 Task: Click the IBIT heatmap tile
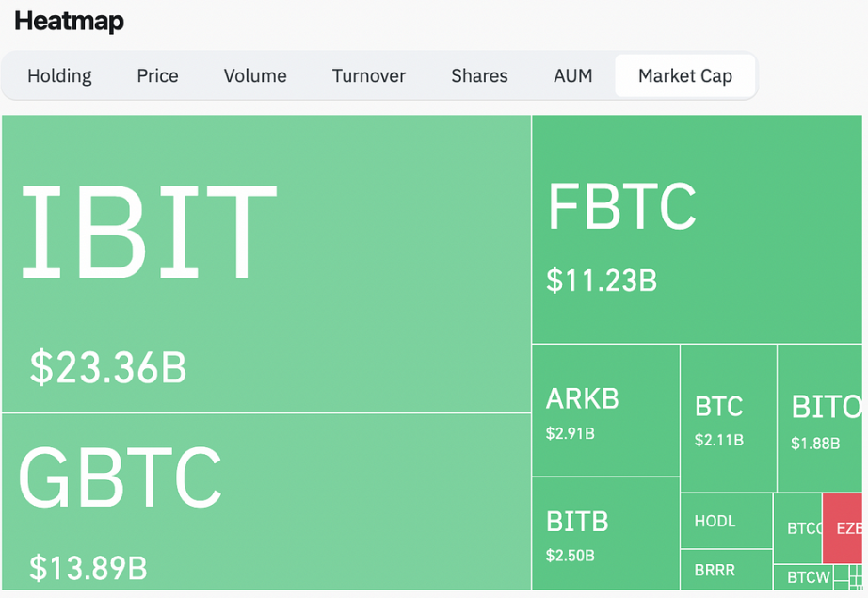coord(266,264)
